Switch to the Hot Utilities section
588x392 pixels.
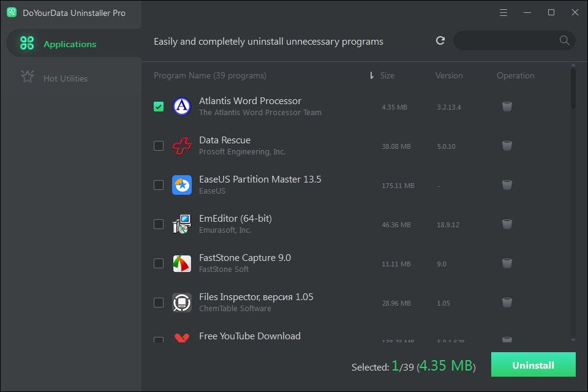tap(66, 77)
